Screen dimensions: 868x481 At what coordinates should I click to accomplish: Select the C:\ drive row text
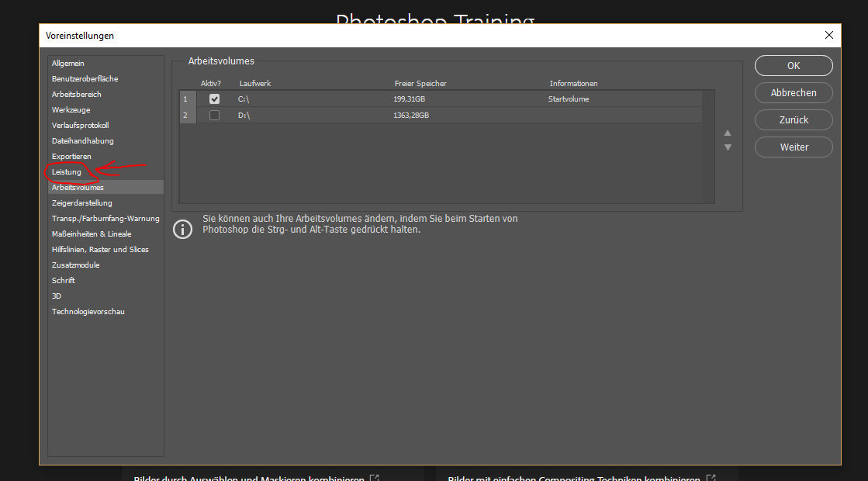coord(244,99)
